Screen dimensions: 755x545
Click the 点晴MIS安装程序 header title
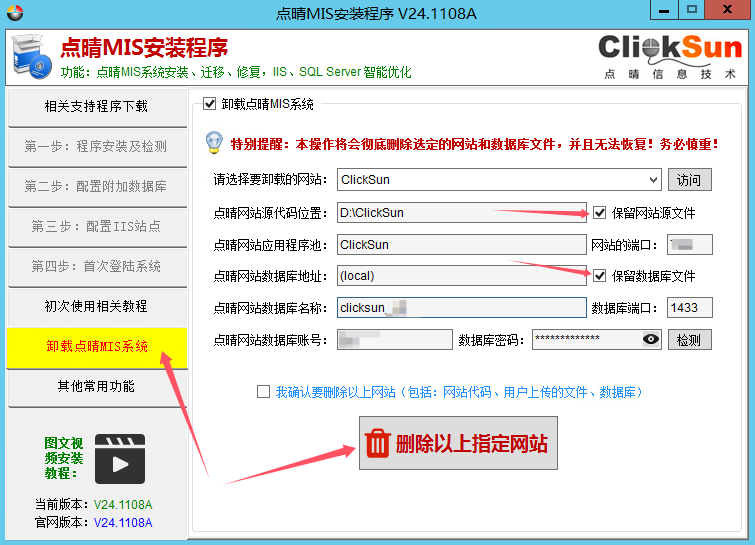pyautogui.click(x=144, y=48)
